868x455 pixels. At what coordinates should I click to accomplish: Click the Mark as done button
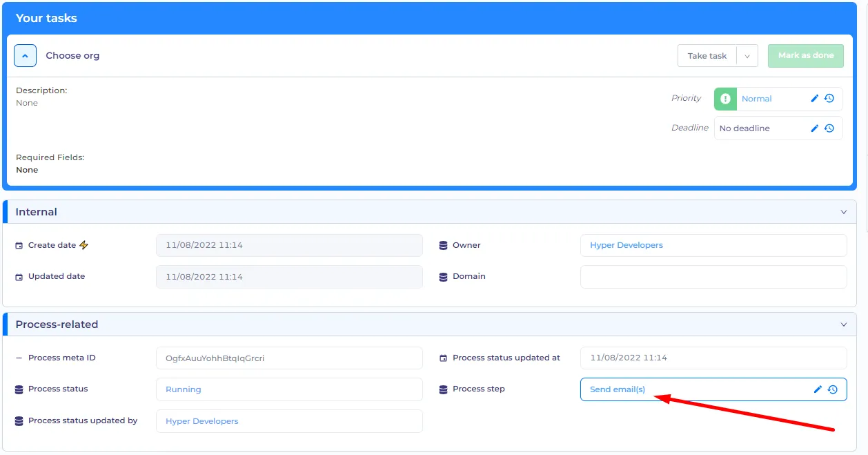coord(806,56)
